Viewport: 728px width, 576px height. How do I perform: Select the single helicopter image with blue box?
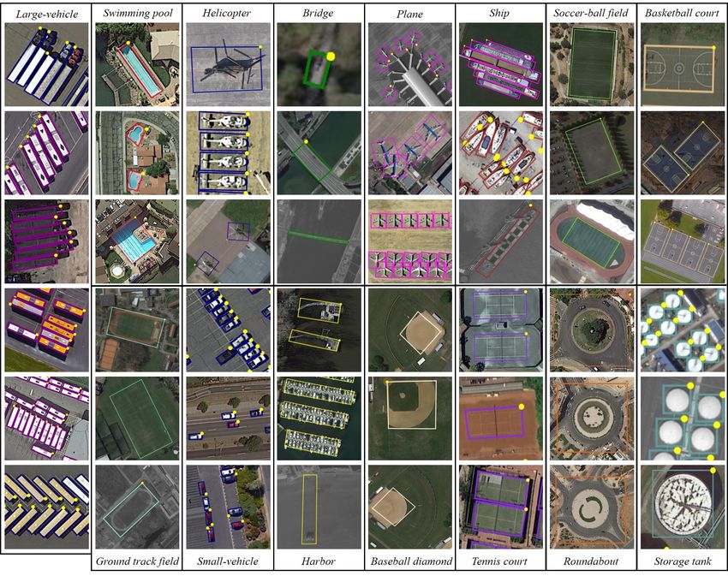(228, 64)
